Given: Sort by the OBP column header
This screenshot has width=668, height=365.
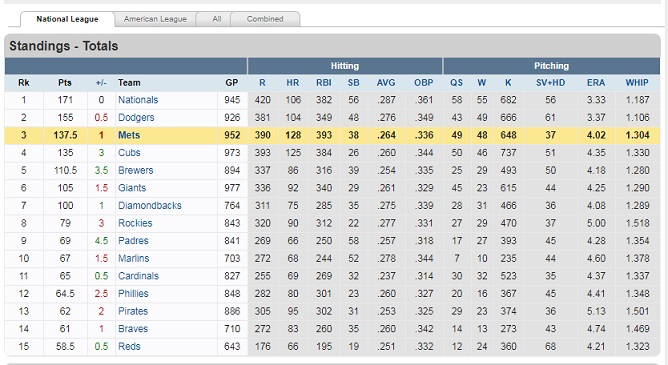Looking at the screenshot, I should (x=423, y=83).
